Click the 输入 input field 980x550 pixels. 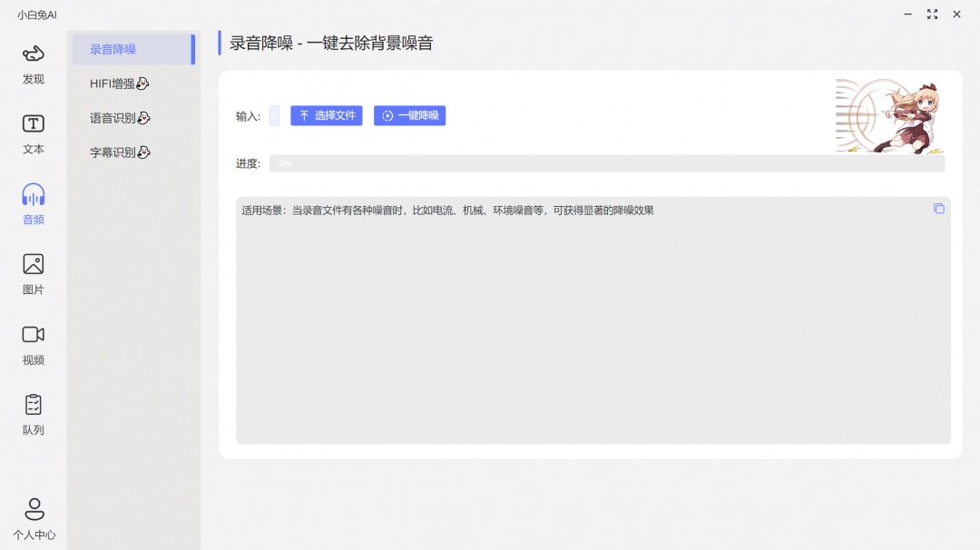tap(274, 115)
